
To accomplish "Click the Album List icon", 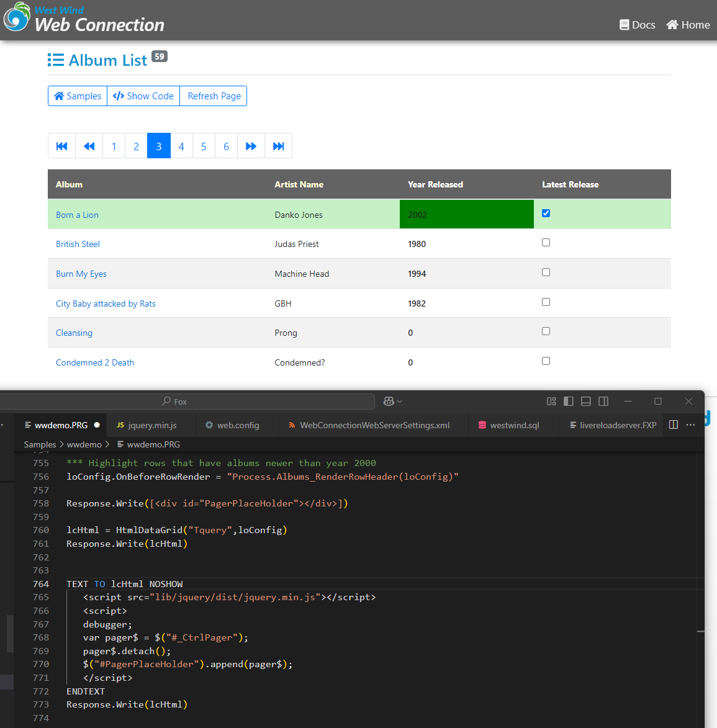I will click(x=56, y=60).
